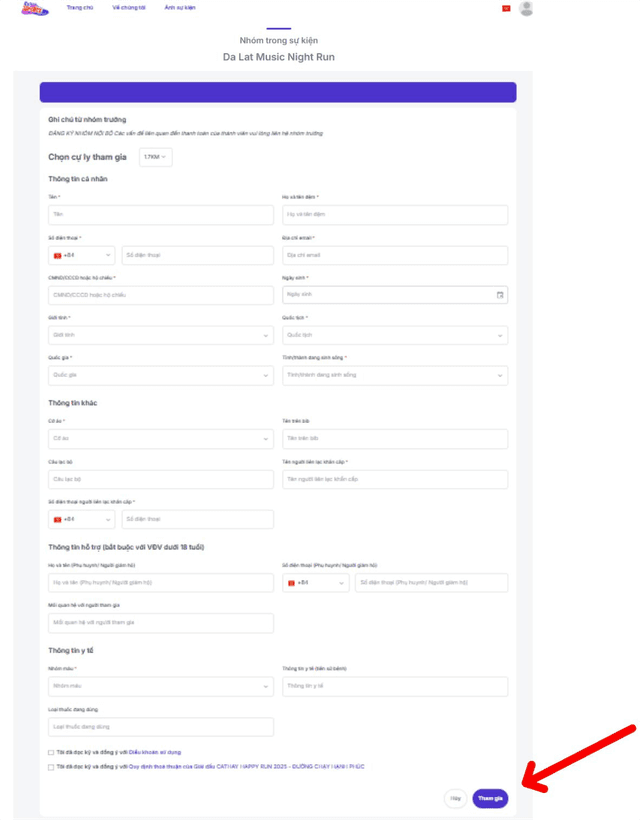Open the Quốc tịch dropdown
The image size is (640, 820).
395,335
